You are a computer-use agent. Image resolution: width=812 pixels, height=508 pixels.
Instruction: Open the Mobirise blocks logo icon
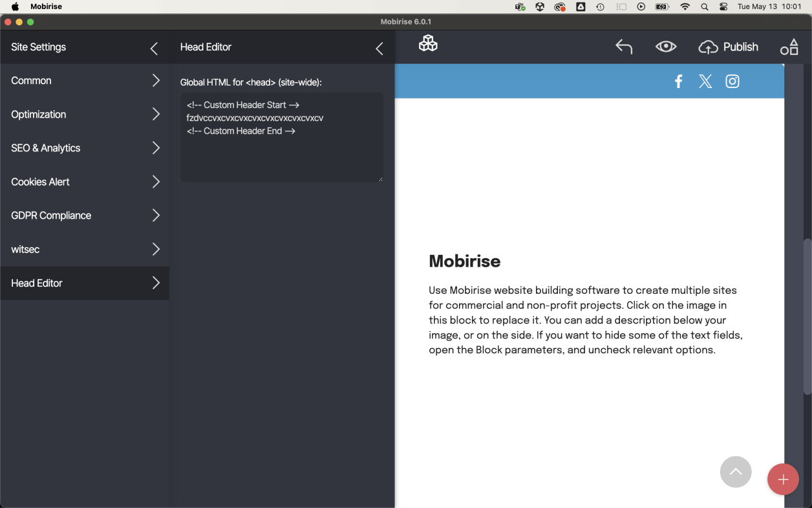(428, 43)
